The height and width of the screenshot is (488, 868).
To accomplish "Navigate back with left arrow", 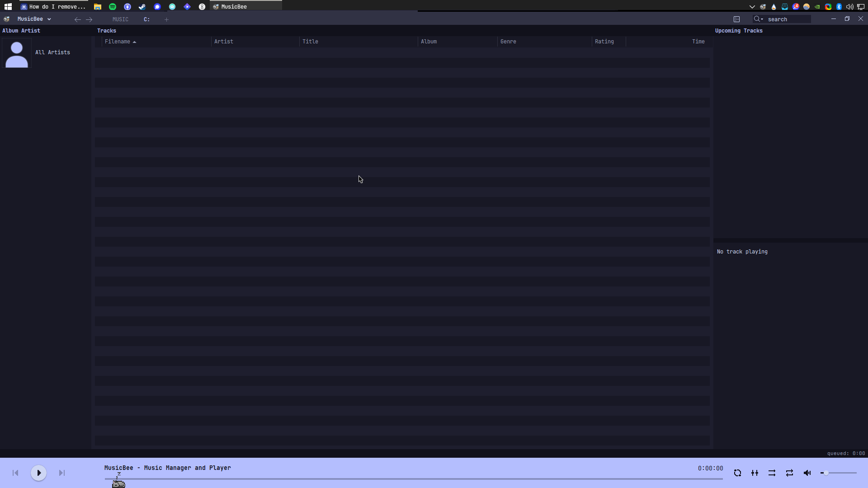I will click(77, 19).
